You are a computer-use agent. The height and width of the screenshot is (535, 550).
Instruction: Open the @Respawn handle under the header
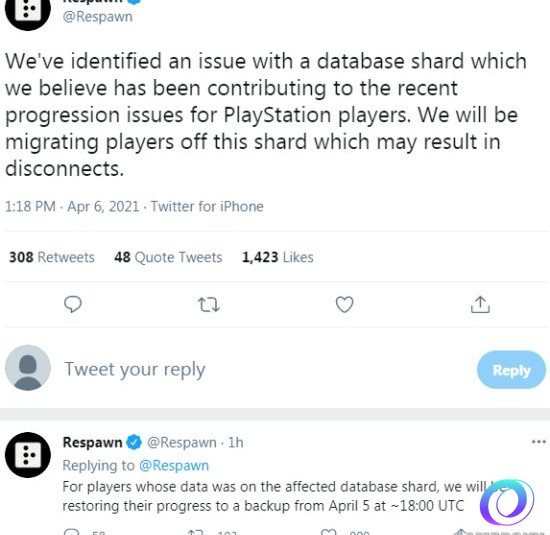click(x=98, y=16)
